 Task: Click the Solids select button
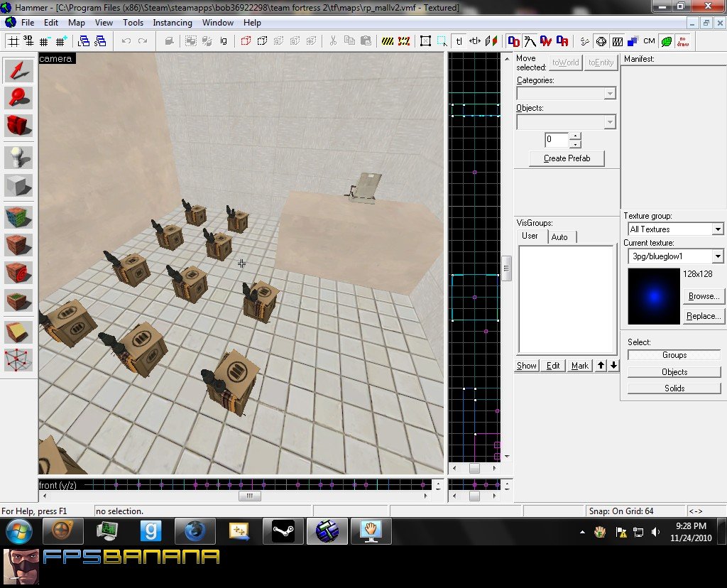click(674, 388)
